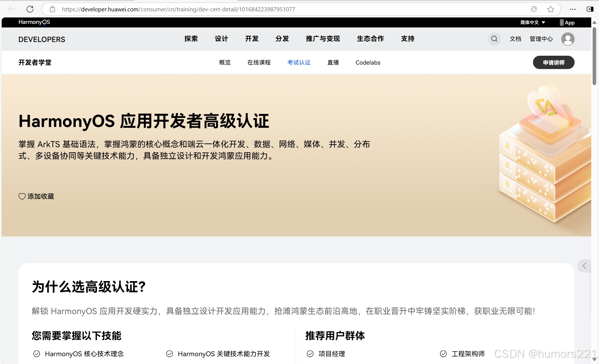The image size is (599, 364).
Task: Open browser settings three-dot menu
Action: point(573,9)
